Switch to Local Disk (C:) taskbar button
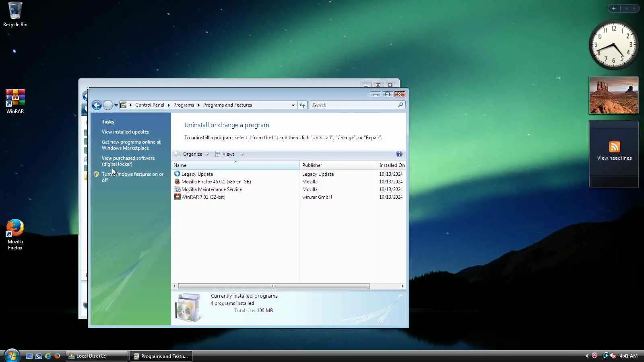This screenshot has width=644, height=362. point(97,356)
